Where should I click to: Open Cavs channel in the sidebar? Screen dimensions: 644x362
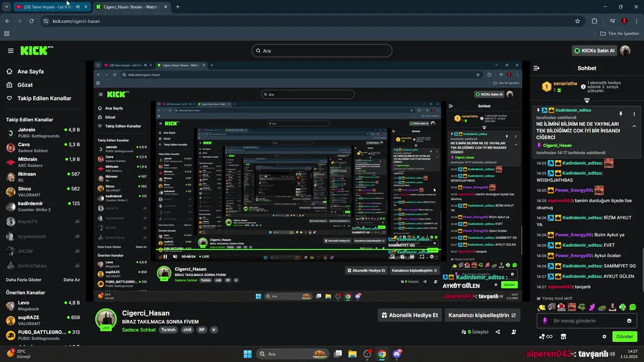coord(42,148)
